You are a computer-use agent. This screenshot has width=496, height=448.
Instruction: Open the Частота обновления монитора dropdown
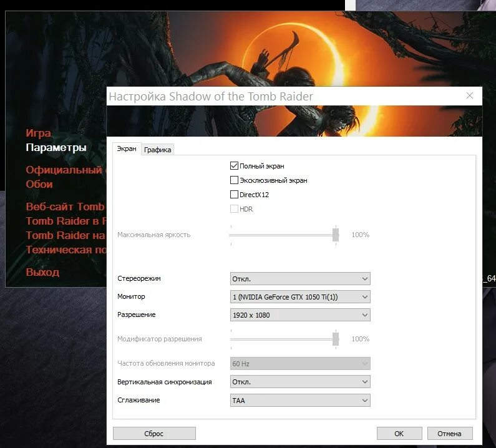click(x=300, y=364)
